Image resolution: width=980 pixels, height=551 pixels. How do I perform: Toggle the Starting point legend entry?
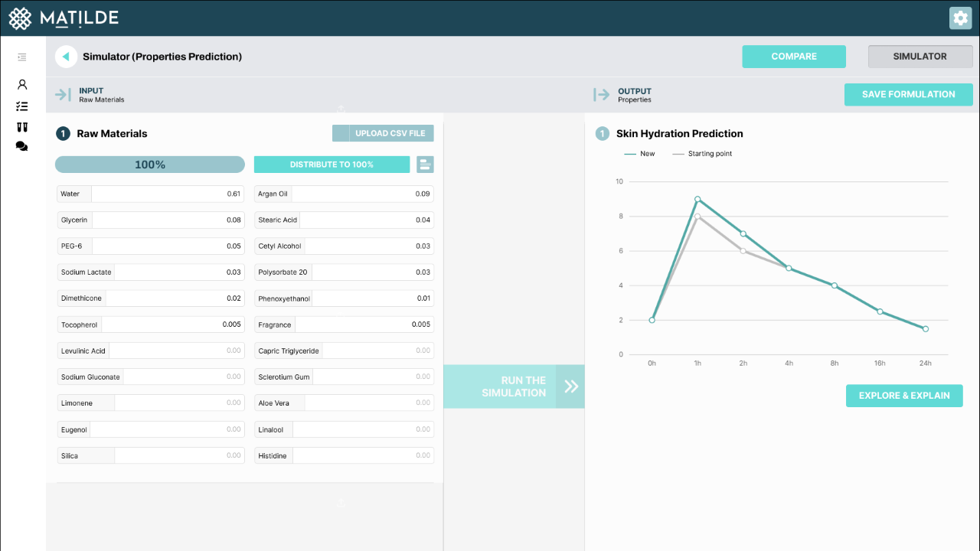[702, 154]
